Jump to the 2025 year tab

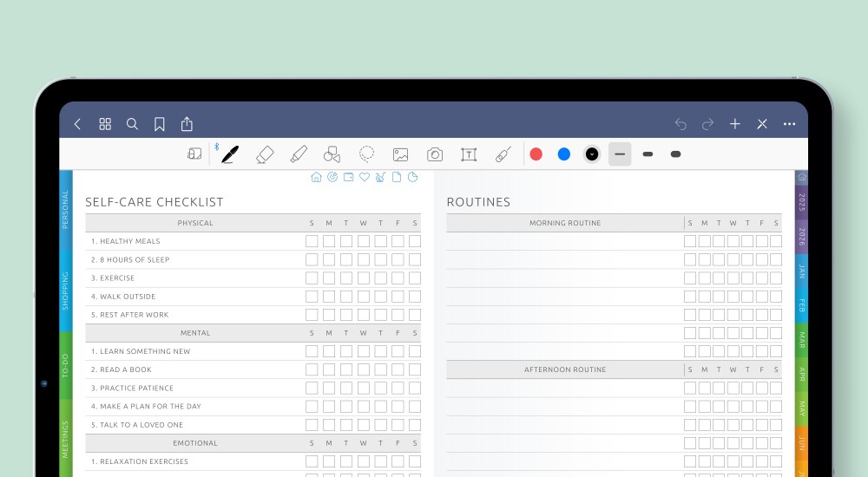(x=801, y=203)
